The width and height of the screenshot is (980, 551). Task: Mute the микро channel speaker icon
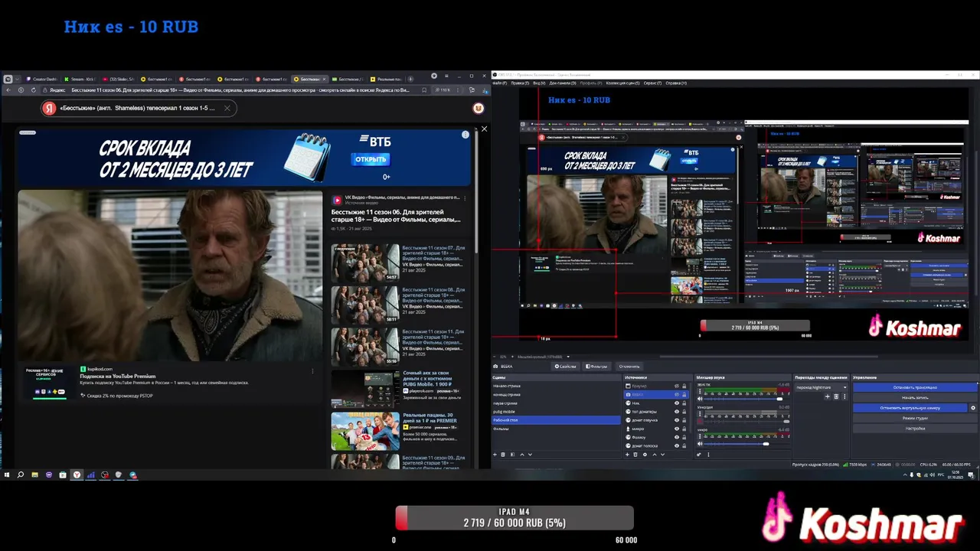point(700,444)
